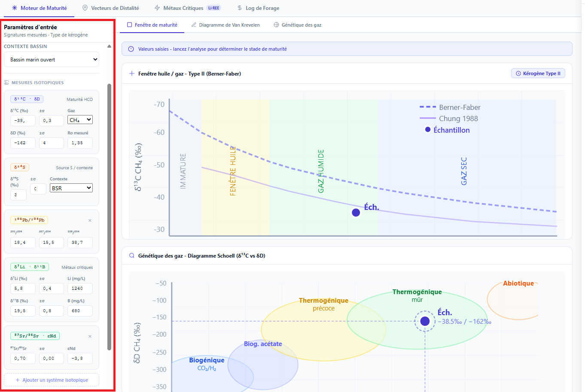The image size is (585, 392).
Task: Click Ajouter un système isotopique
Action: [x=52, y=380]
